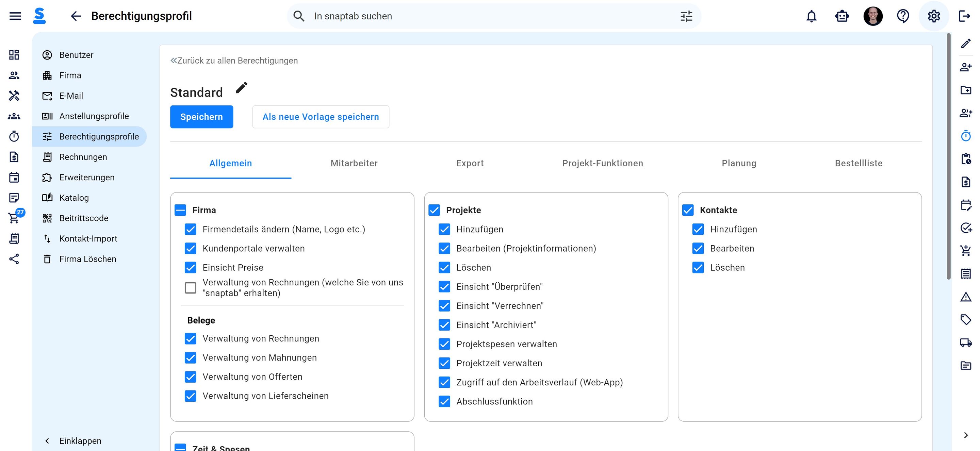Open dashboard icon in left rail
The height and width of the screenshot is (451, 980).
[14, 55]
